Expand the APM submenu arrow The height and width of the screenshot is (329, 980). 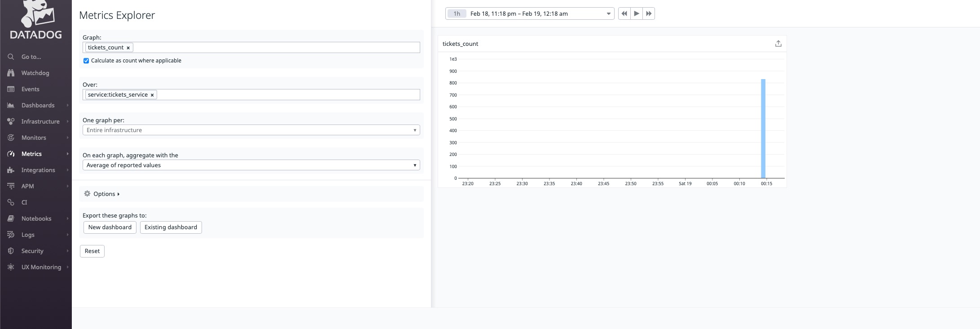pyautogui.click(x=68, y=186)
